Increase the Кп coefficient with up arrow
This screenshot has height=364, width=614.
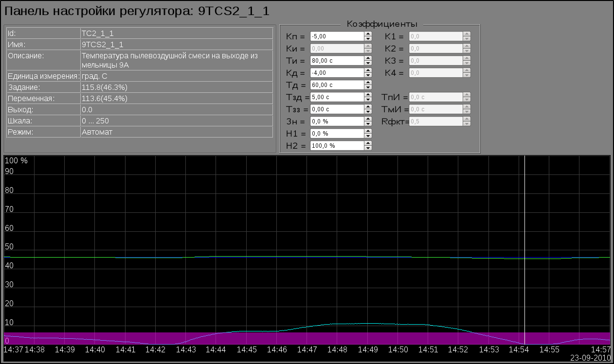pyautogui.click(x=368, y=34)
